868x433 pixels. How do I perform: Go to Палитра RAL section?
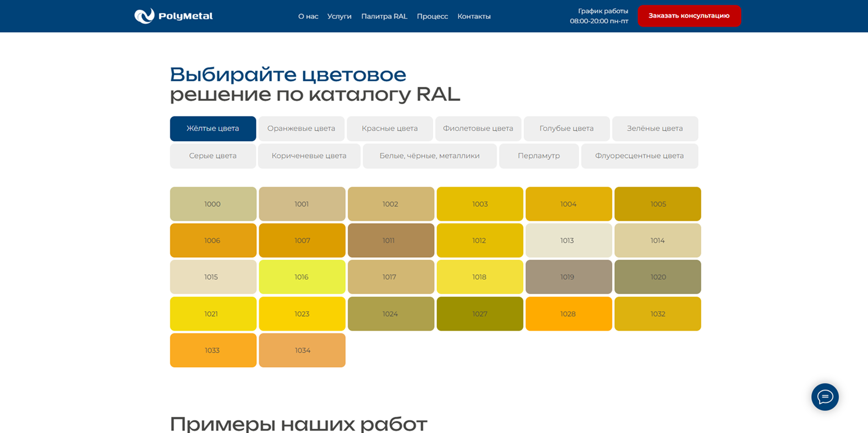384,16
